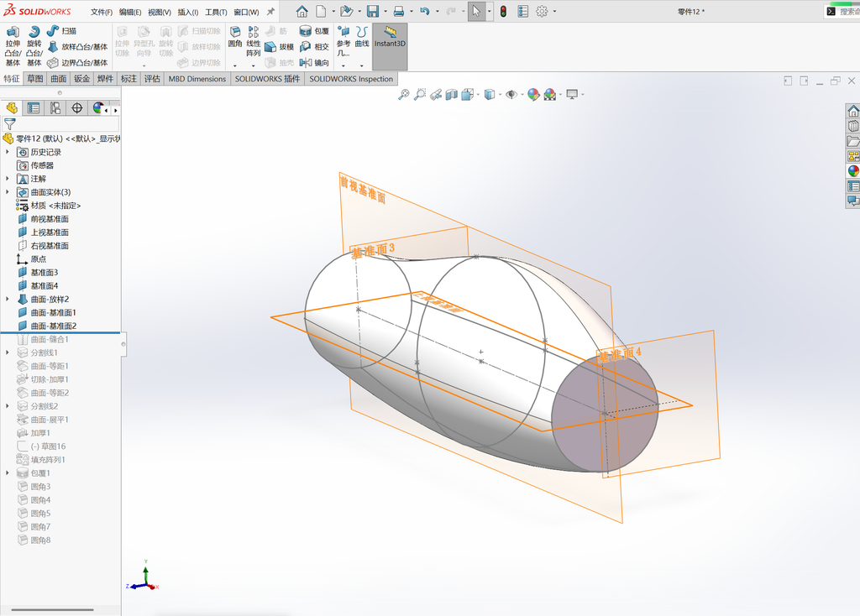This screenshot has width=860, height=616.
Task: Expand the 包覆1 feature node
Action: [7, 473]
